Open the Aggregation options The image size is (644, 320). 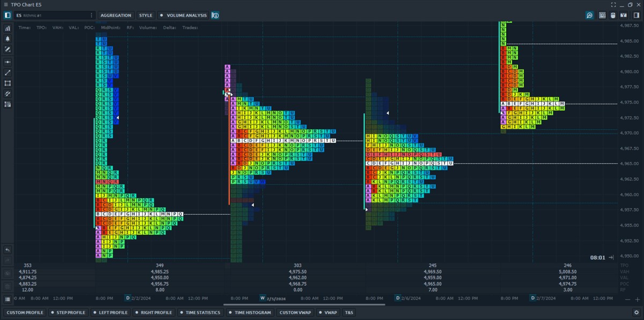[115, 15]
